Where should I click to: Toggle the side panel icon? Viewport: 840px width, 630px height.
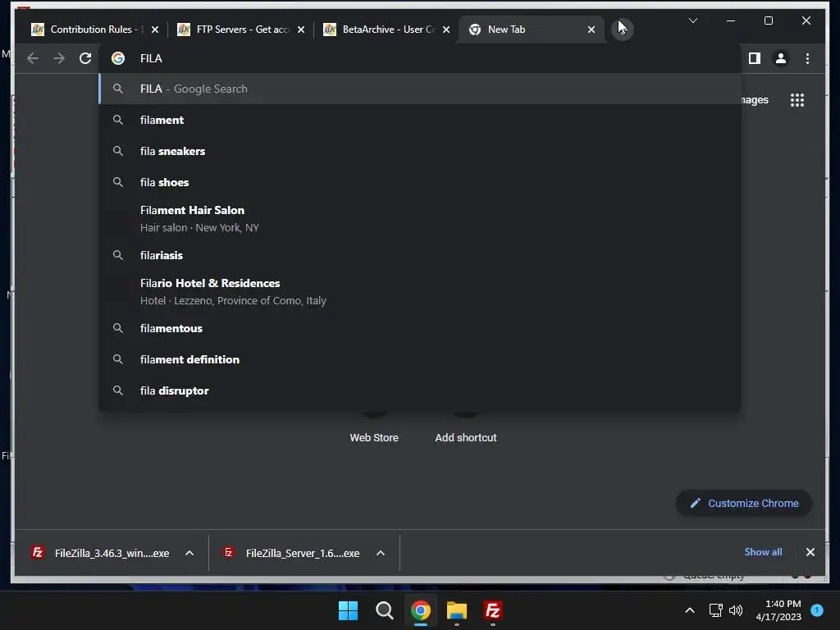tap(755, 58)
